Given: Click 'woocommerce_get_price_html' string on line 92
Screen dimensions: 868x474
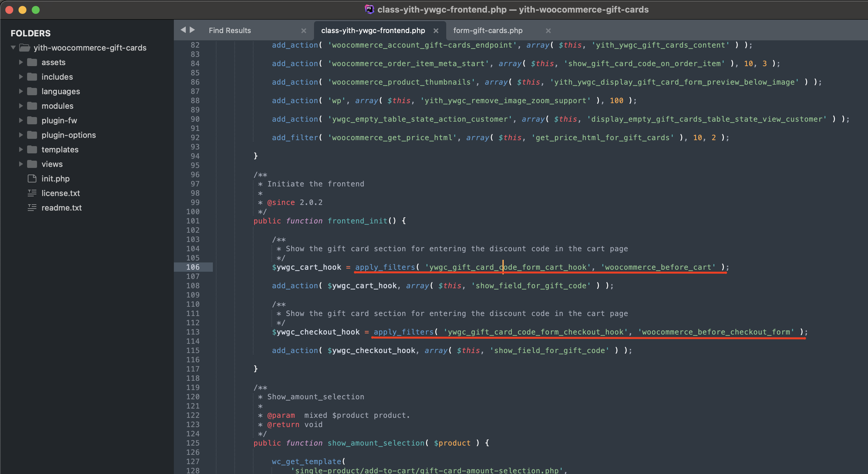Looking at the screenshot, I should pyautogui.click(x=392, y=138).
